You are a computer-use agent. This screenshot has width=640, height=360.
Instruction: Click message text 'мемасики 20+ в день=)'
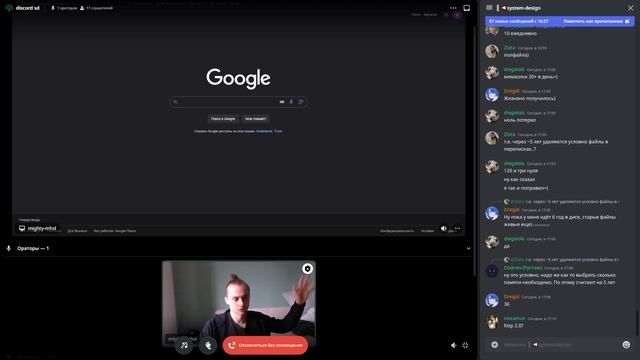530,77
